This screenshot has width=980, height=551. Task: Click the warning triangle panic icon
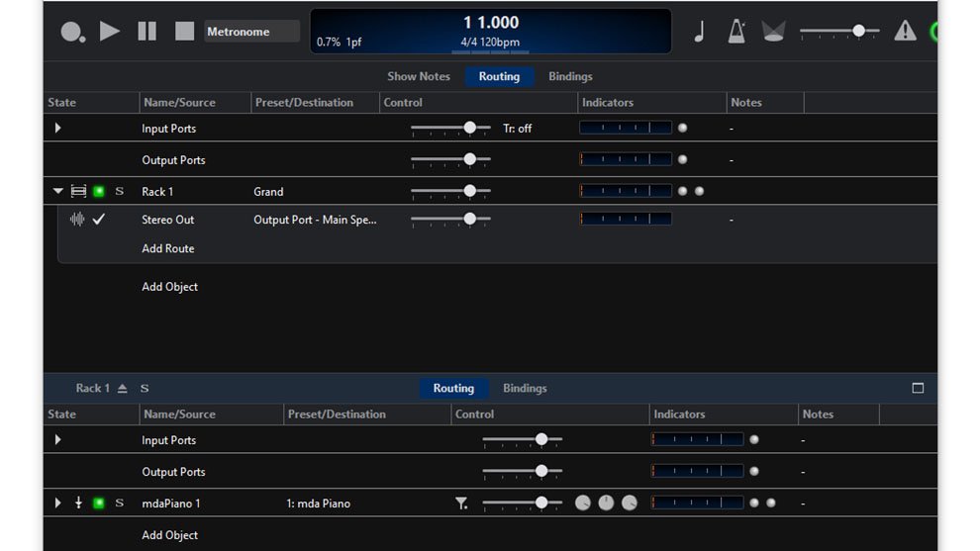pos(905,31)
